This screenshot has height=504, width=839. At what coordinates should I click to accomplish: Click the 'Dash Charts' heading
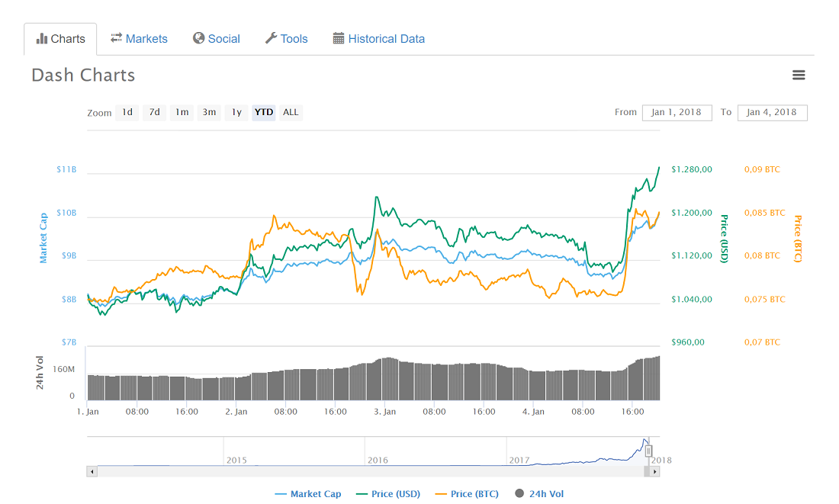(x=83, y=75)
